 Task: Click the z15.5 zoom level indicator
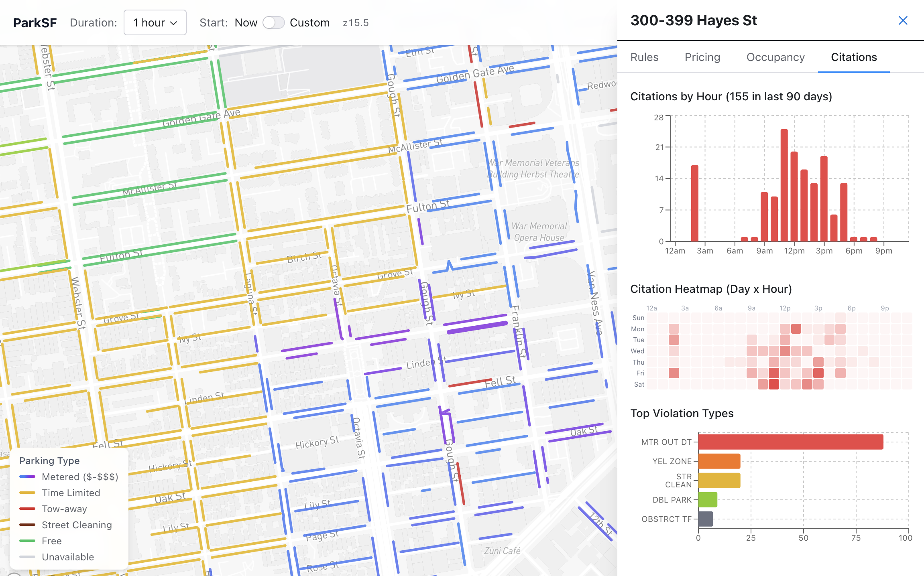pyautogui.click(x=355, y=23)
